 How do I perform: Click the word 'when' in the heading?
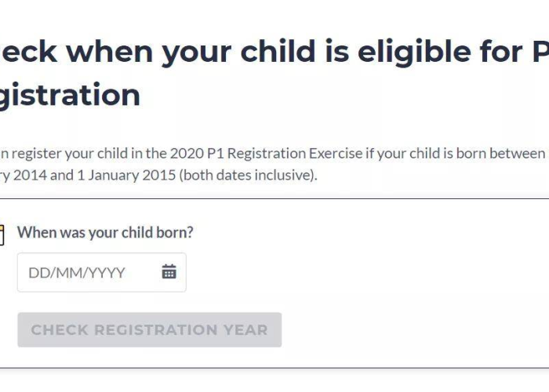pos(110,51)
